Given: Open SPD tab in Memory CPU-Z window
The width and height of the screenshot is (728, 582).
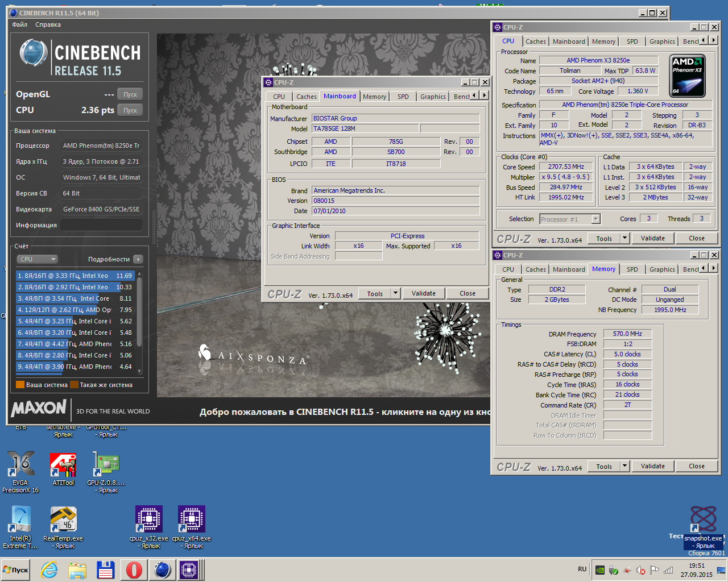Looking at the screenshot, I should point(632,269).
